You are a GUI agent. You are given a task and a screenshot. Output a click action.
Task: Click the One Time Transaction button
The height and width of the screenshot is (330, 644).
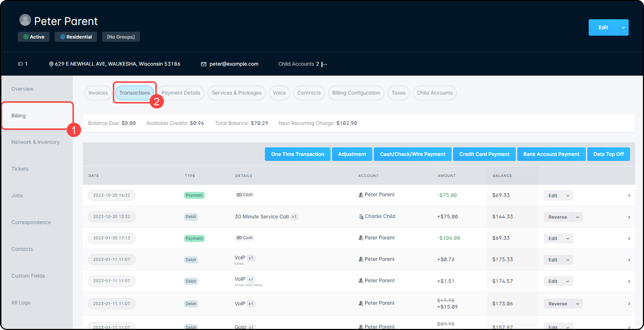pyautogui.click(x=297, y=154)
